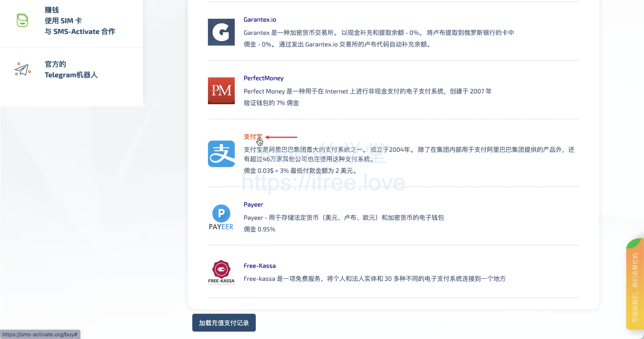Open the Free-Kassa payment option
The width and height of the screenshot is (644, 339).
tap(260, 266)
